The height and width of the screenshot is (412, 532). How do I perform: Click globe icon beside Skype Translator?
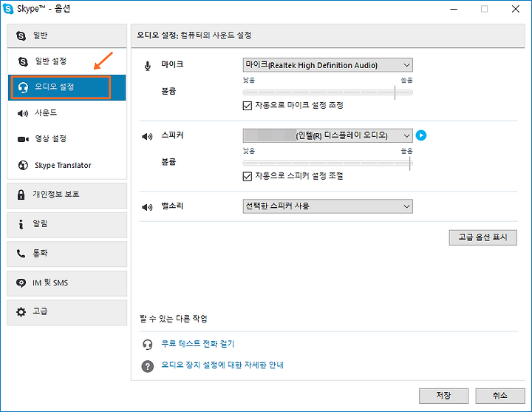[23, 165]
